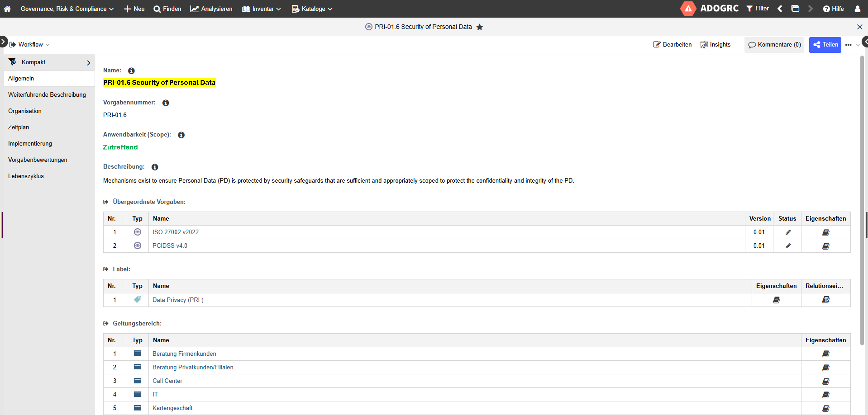Image resolution: width=868 pixels, height=415 pixels.
Task: Open Data Privacy (PRI) link
Action: (x=178, y=300)
